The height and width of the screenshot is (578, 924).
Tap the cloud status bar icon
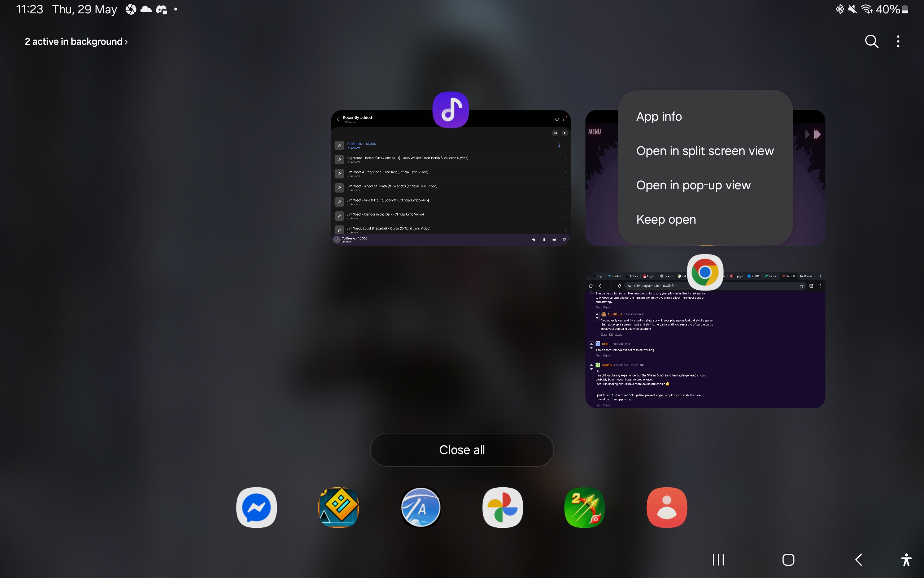pos(146,9)
